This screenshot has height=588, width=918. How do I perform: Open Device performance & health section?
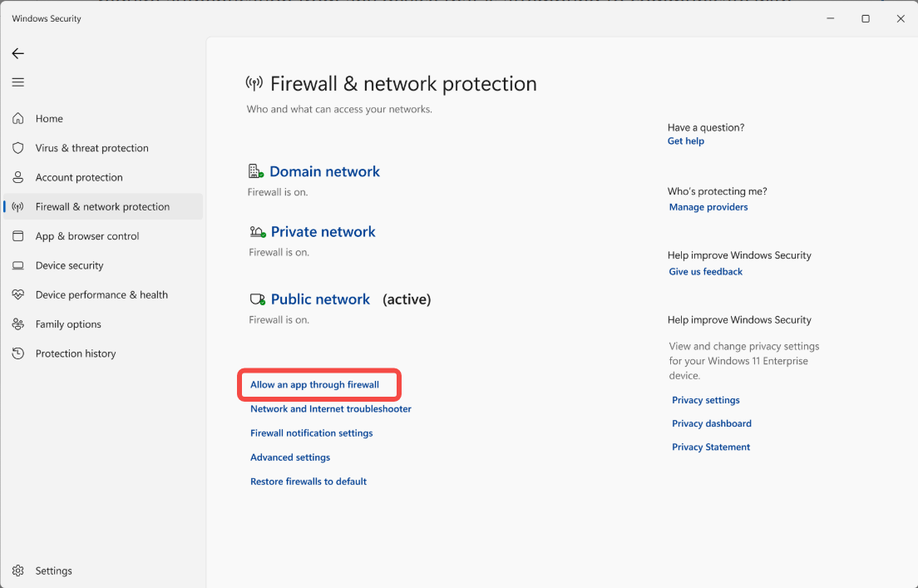[101, 294]
